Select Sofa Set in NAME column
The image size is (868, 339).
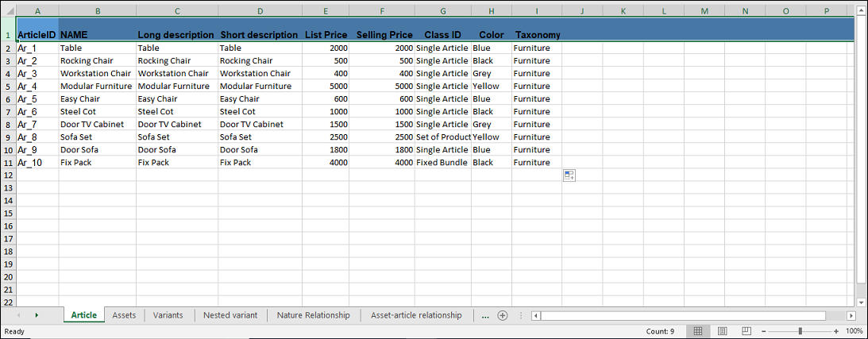pyautogui.click(x=98, y=137)
